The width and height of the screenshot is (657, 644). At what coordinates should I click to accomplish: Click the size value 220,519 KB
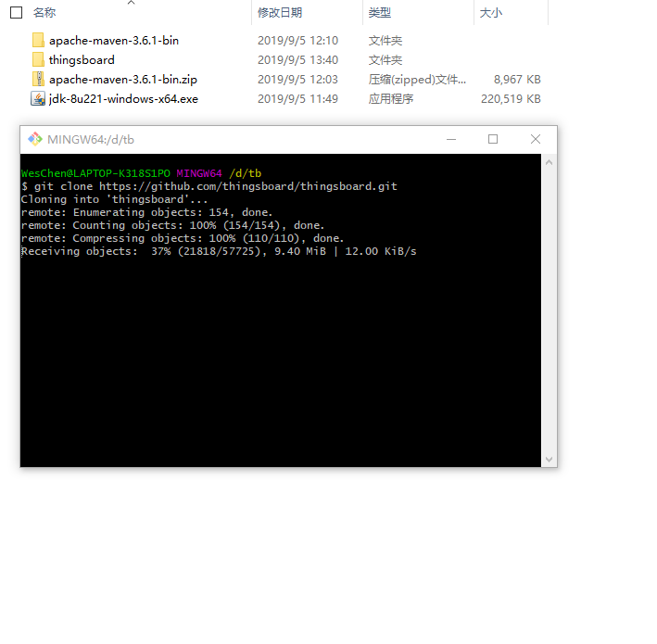click(511, 99)
